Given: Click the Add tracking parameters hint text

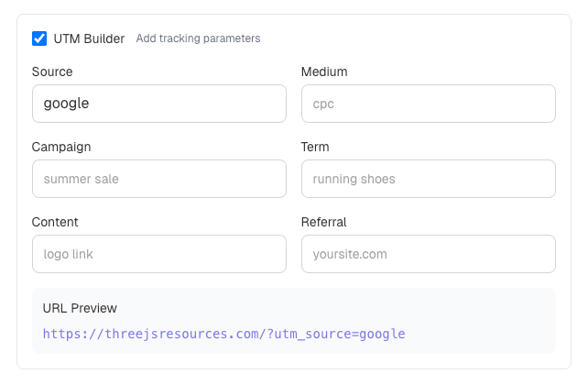Looking at the screenshot, I should point(198,38).
